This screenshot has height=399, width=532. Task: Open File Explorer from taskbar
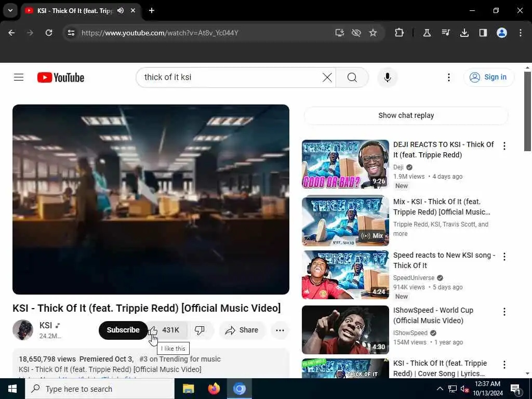pos(188,389)
